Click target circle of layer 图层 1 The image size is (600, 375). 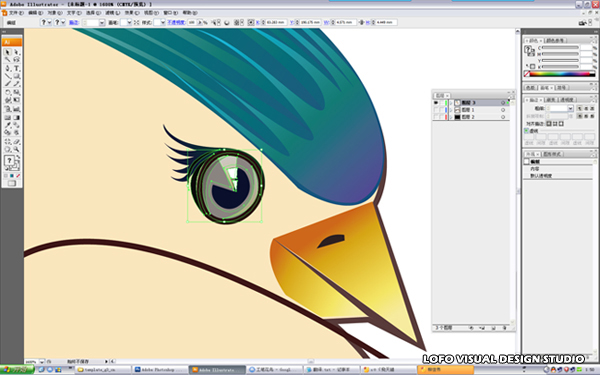(x=503, y=110)
